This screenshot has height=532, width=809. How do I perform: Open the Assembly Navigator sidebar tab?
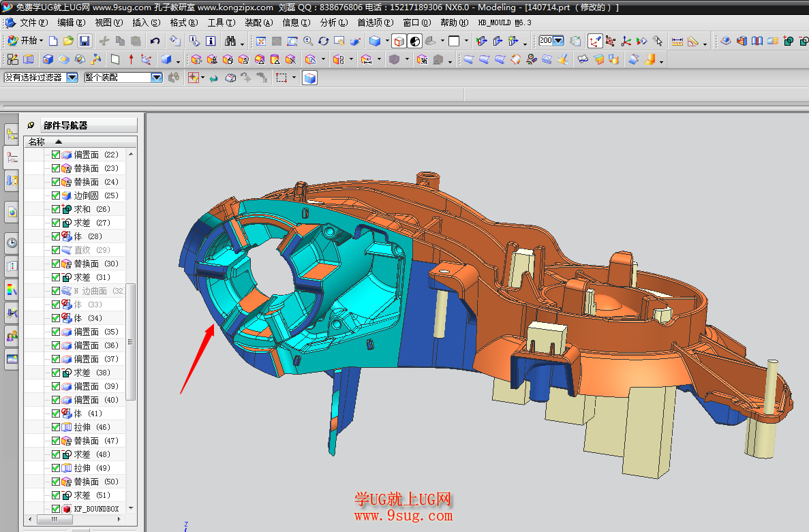12,135
